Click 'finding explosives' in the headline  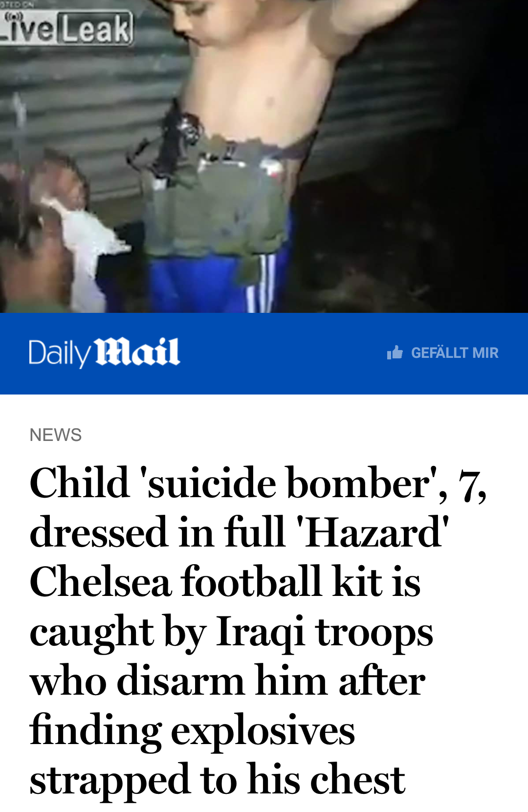click(192, 731)
